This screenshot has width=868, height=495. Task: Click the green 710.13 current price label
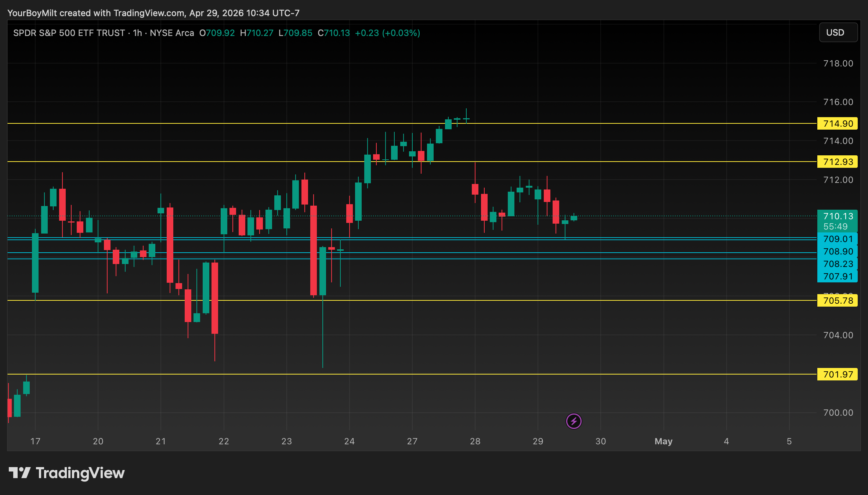[x=837, y=216]
